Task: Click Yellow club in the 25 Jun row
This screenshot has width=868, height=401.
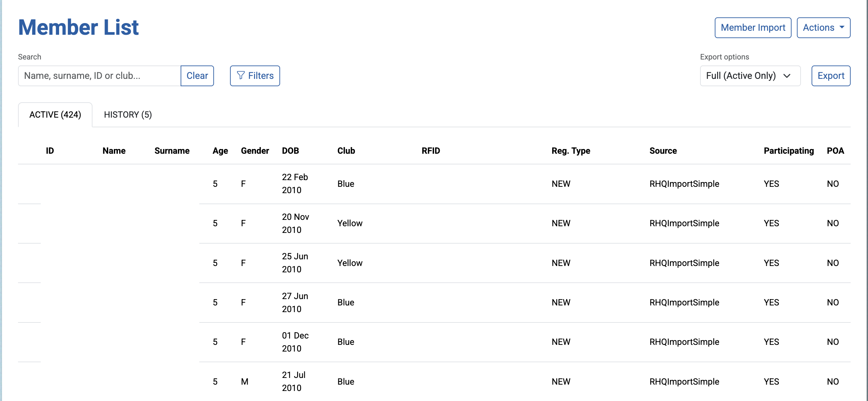Action: coord(350,263)
